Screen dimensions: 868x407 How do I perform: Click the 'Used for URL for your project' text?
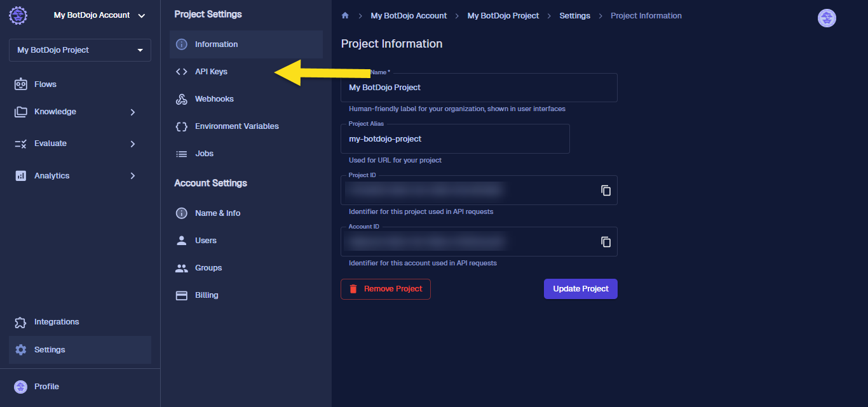tap(395, 160)
